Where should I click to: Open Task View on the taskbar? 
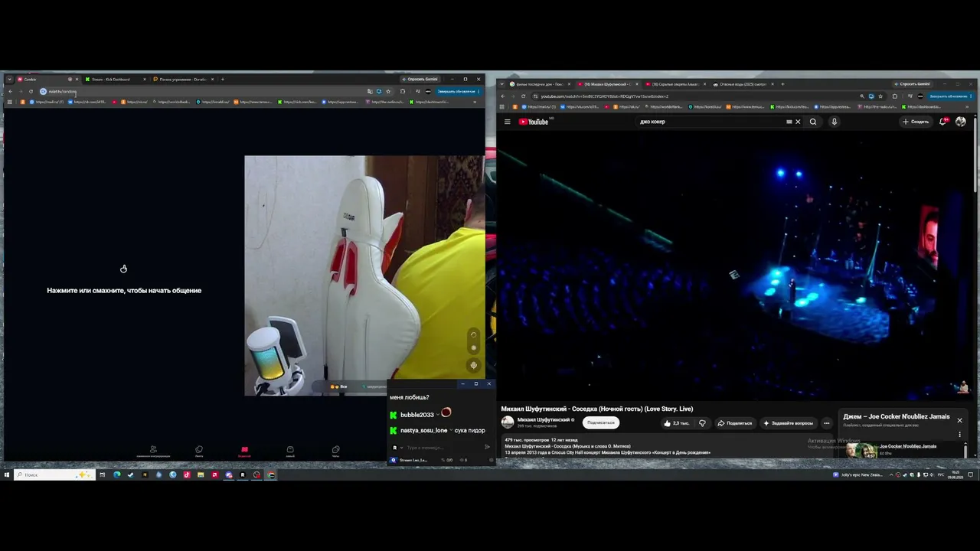pos(103,475)
